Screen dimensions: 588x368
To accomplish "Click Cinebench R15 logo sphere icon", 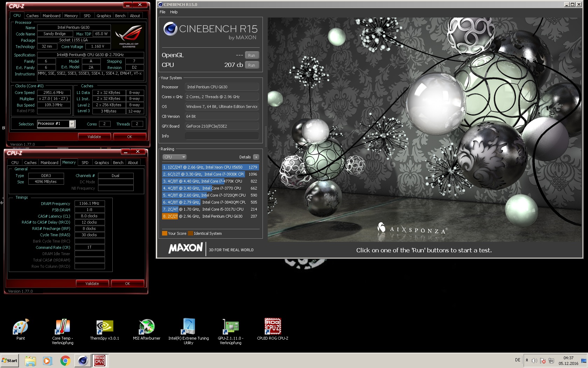I will pyautogui.click(x=170, y=29).
